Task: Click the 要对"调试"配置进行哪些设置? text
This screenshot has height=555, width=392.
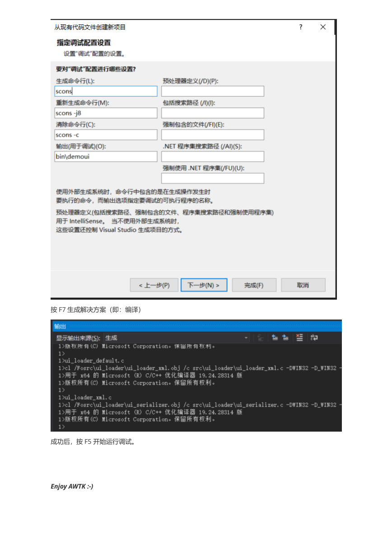Action: 96,69
